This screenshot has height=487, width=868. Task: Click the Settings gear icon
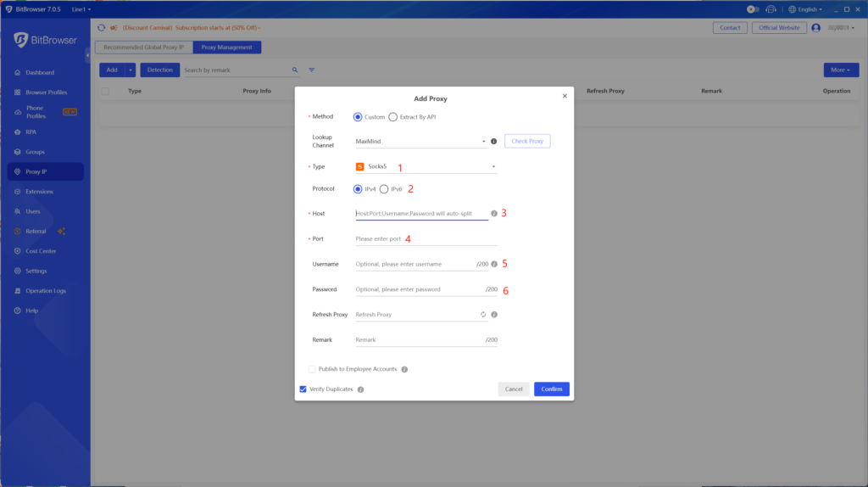tap(18, 271)
